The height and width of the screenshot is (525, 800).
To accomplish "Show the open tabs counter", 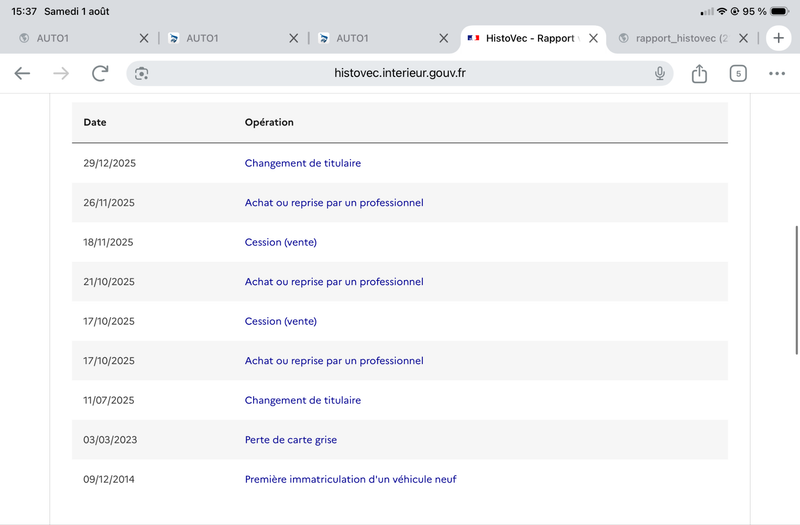I will coord(738,73).
